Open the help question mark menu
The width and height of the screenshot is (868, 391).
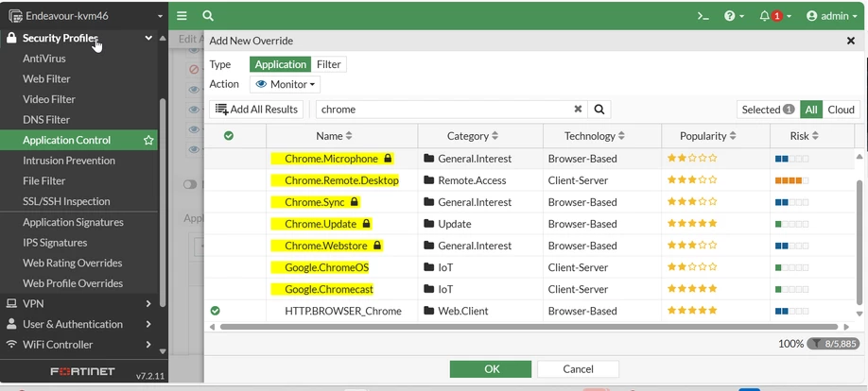coord(734,16)
